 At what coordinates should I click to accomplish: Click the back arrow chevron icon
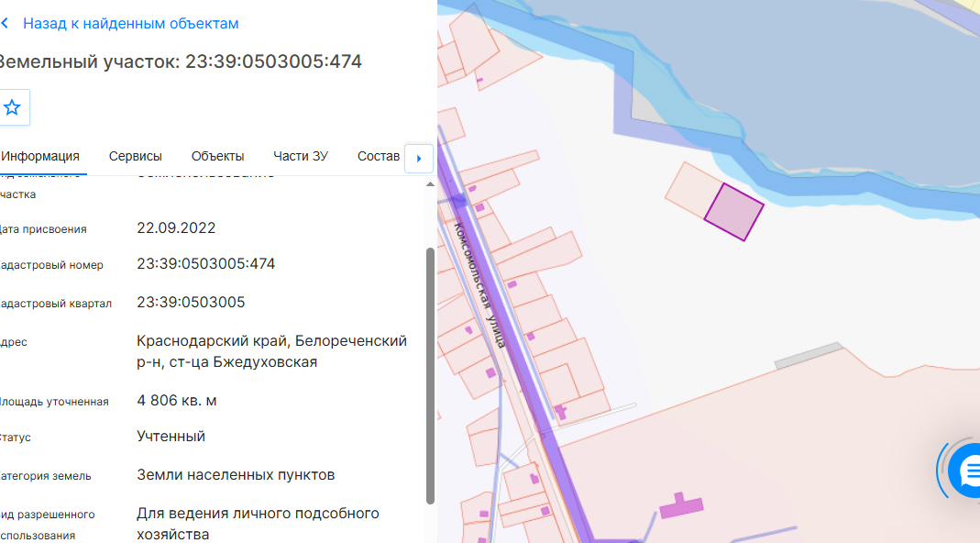[5, 24]
